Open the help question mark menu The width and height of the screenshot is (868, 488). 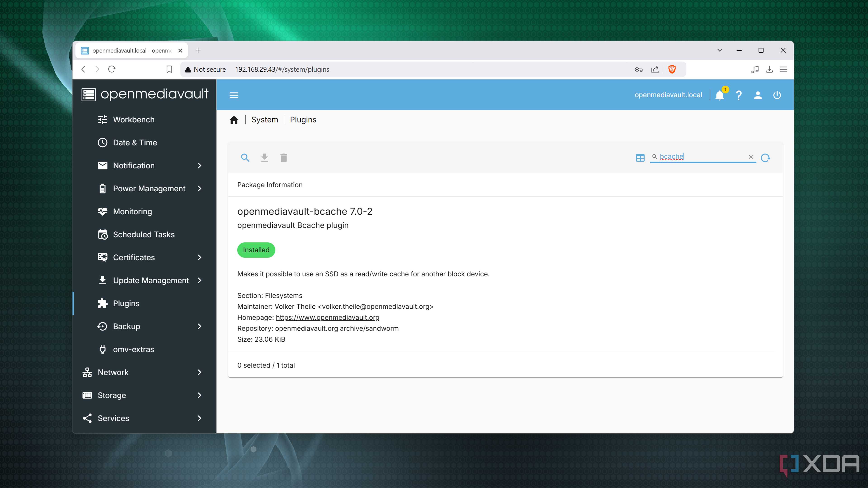739,95
